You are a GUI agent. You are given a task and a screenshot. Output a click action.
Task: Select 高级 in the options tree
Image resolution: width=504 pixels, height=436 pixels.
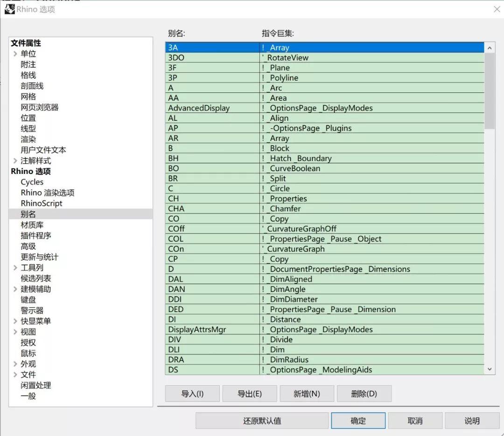pyautogui.click(x=28, y=246)
